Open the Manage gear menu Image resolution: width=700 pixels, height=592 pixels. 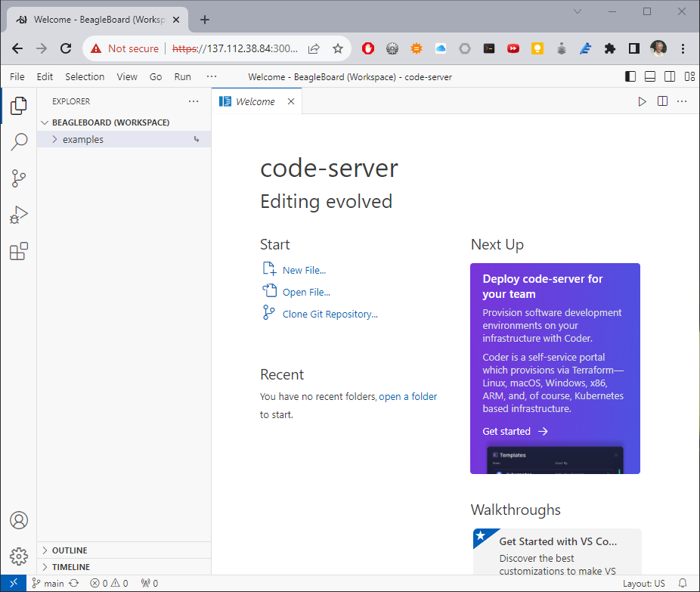tap(19, 556)
